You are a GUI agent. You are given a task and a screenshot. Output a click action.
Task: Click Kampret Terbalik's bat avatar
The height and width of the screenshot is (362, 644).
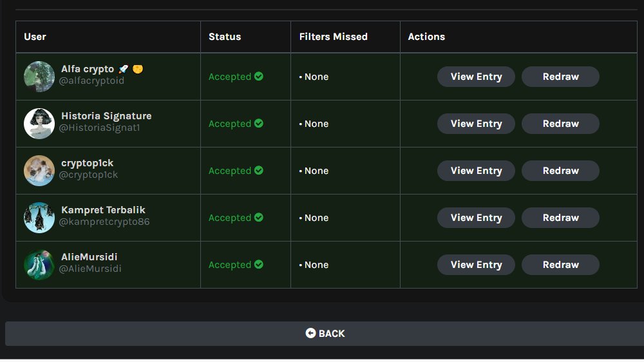coord(39,218)
